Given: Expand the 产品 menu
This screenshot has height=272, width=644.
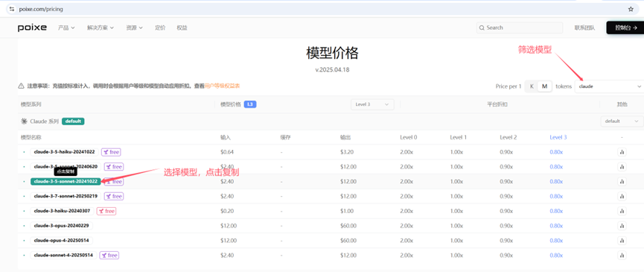Looking at the screenshot, I should coord(66,28).
